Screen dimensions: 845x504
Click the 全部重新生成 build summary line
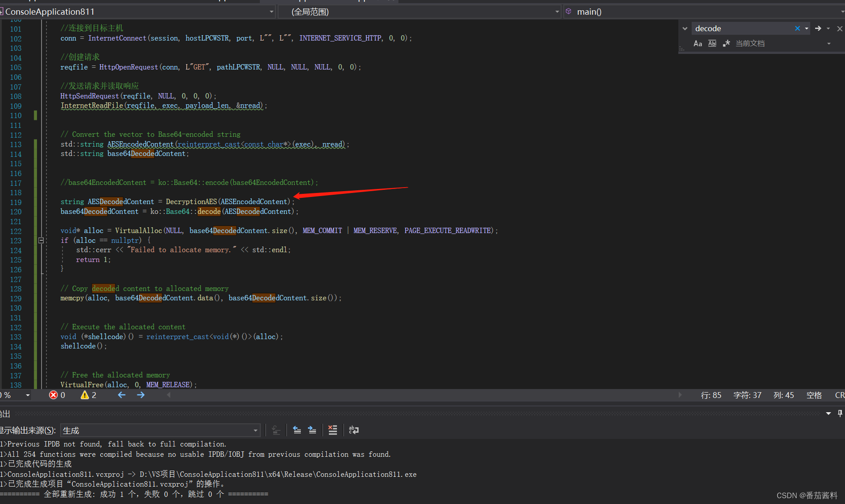click(x=134, y=494)
